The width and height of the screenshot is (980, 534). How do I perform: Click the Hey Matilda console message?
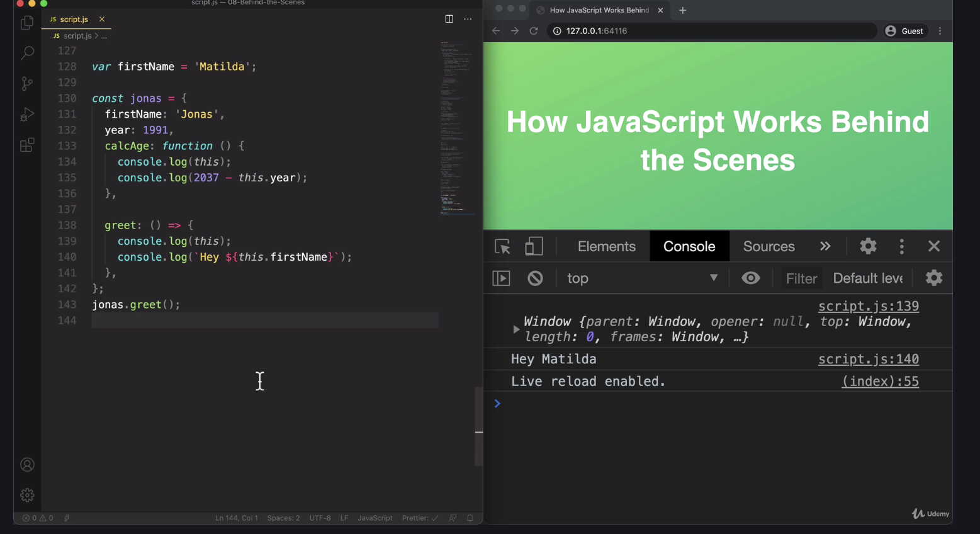point(554,359)
